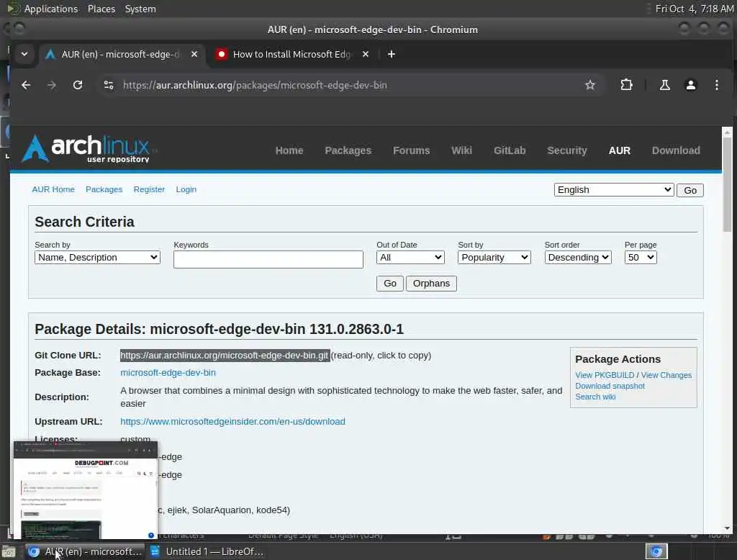Image resolution: width=737 pixels, height=560 pixels.
Task: Select the AUR Chromium taskbar item
Action: (85, 551)
